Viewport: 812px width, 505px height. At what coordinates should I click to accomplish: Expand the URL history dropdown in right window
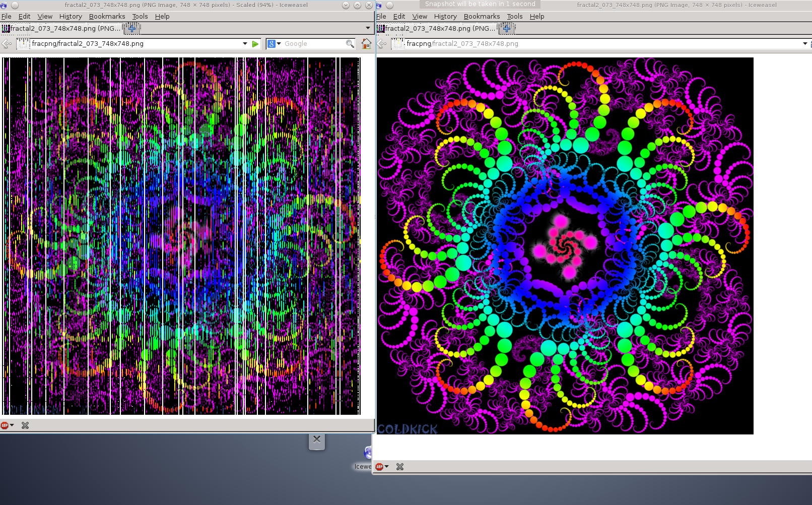(805, 44)
